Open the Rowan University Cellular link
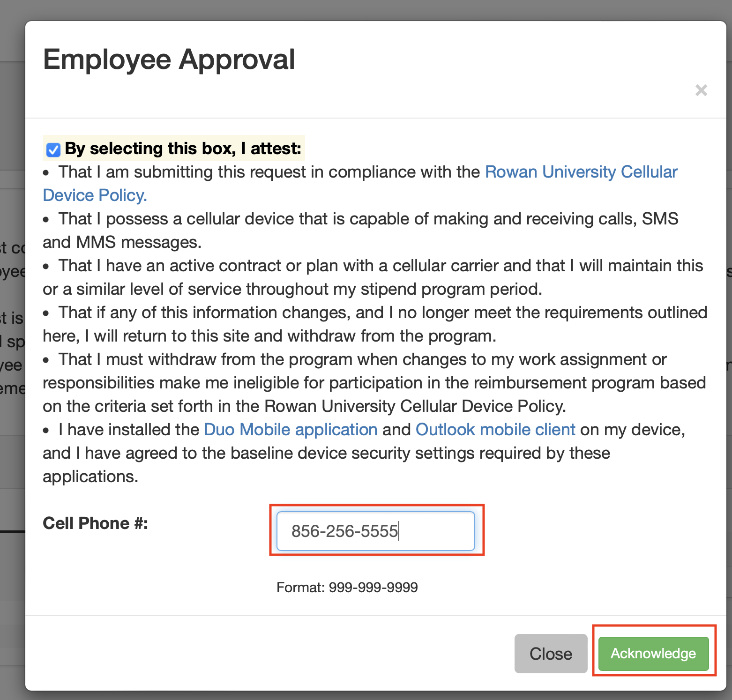The height and width of the screenshot is (700, 732). coord(581,172)
